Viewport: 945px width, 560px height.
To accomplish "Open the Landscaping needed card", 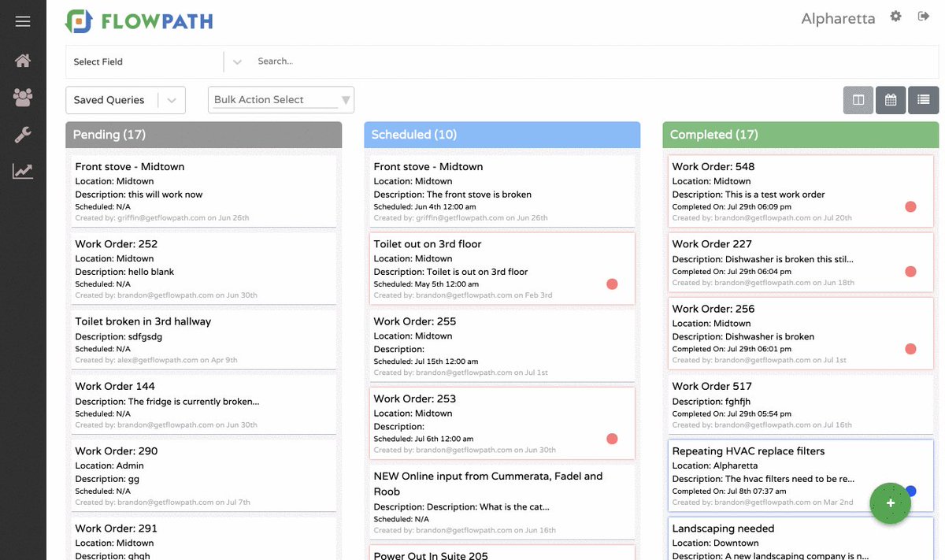I will [801, 539].
